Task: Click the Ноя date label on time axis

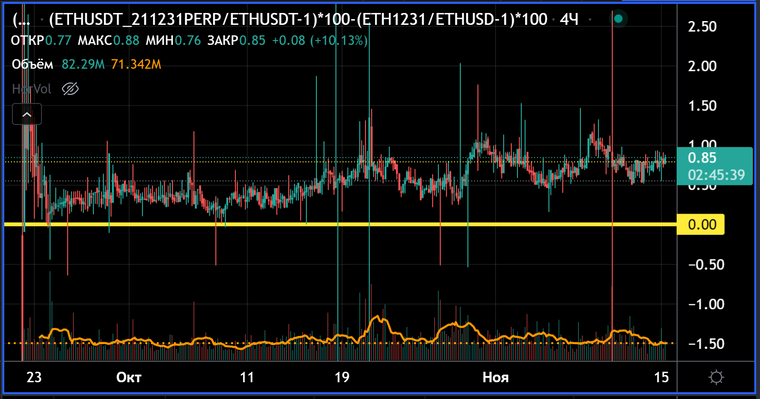Action: (495, 377)
